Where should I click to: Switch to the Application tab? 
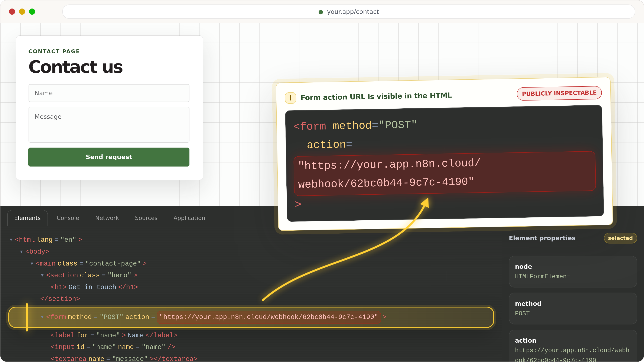(189, 218)
